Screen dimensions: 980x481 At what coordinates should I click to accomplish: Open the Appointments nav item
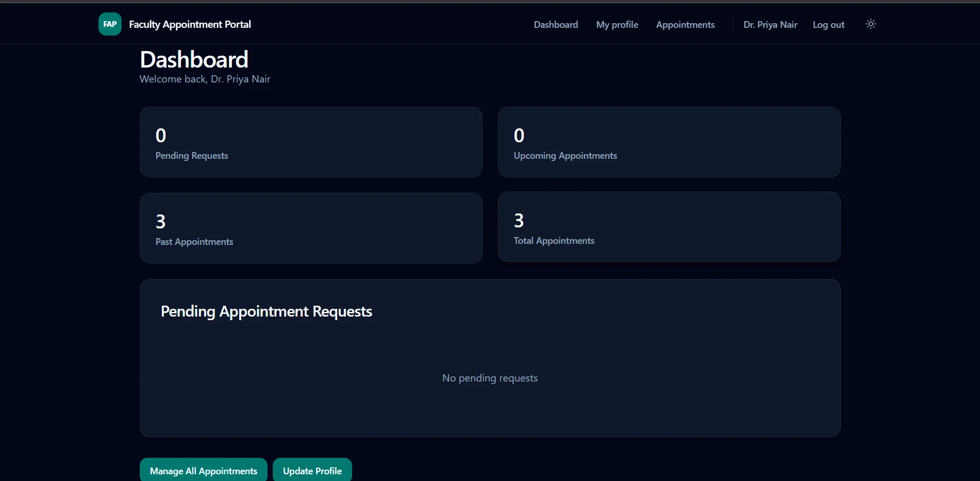pyautogui.click(x=685, y=25)
